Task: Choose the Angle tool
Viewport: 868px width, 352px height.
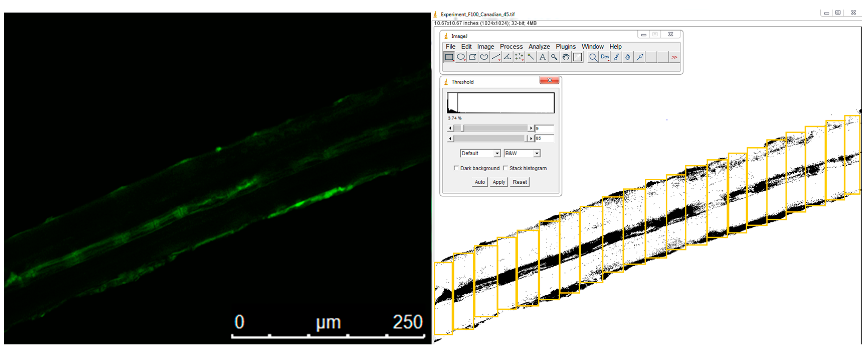Action: (x=507, y=57)
